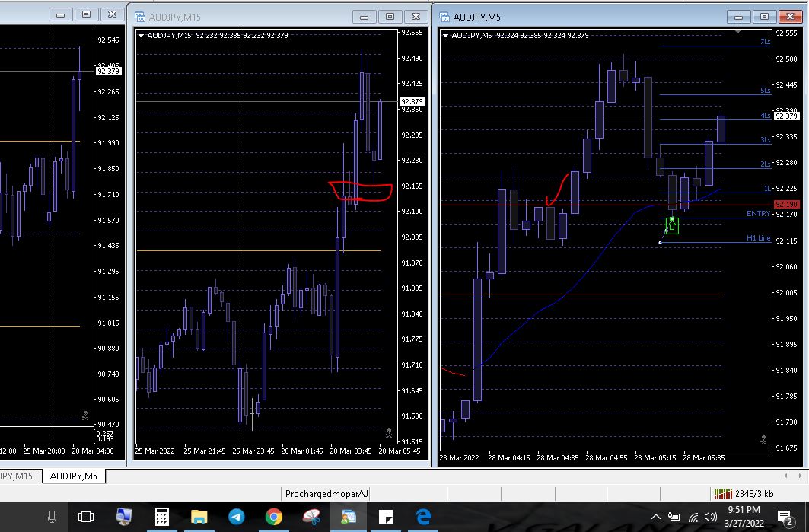The height and width of the screenshot is (532, 809).
Task: Expand the triangle beside AUDJPY,M5 chart label
Action: [x=445, y=36]
